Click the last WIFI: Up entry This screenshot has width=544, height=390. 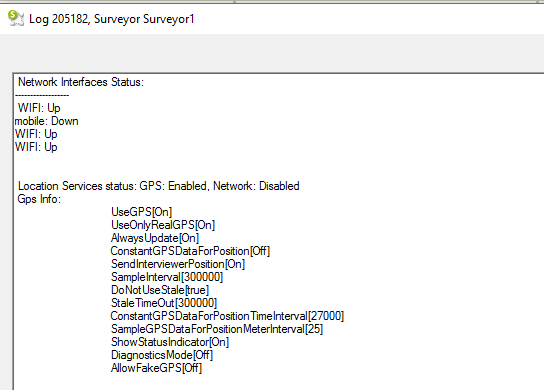36,147
